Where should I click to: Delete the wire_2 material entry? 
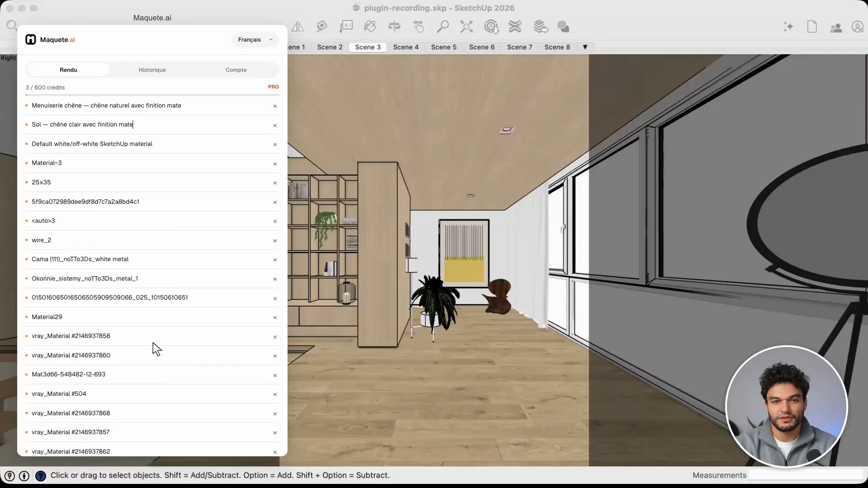coord(275,241)
